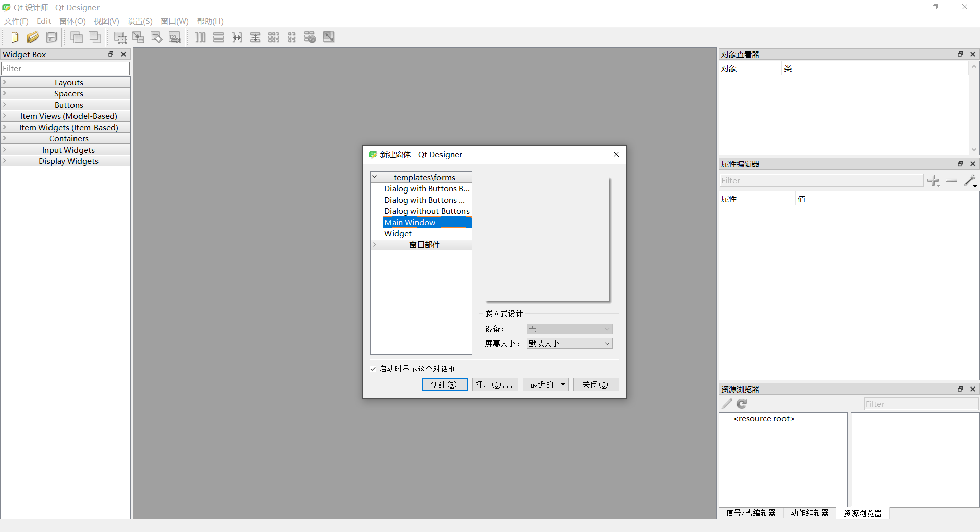Click the 创建 button to create form
The width and height of the screenshot is (980, 532).
click(x=444, y=384)
